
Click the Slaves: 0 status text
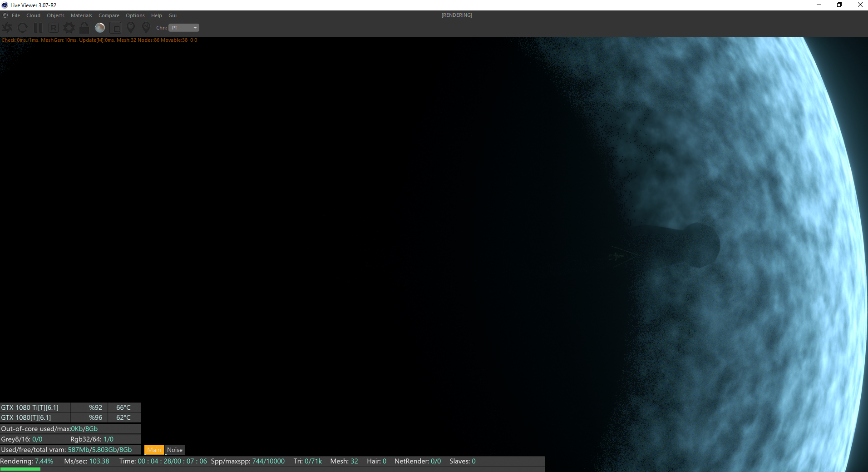[x=463, y=461]
